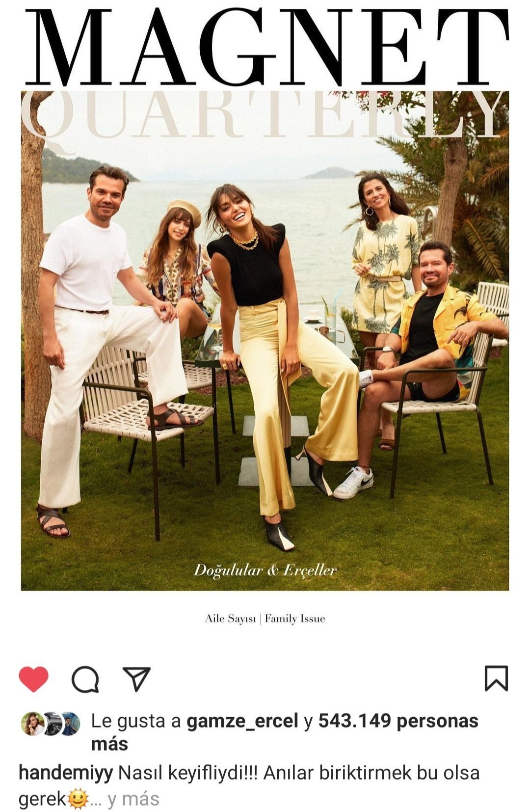Save the post with the bookmark icon
The image size is (530, 812).
496,678
